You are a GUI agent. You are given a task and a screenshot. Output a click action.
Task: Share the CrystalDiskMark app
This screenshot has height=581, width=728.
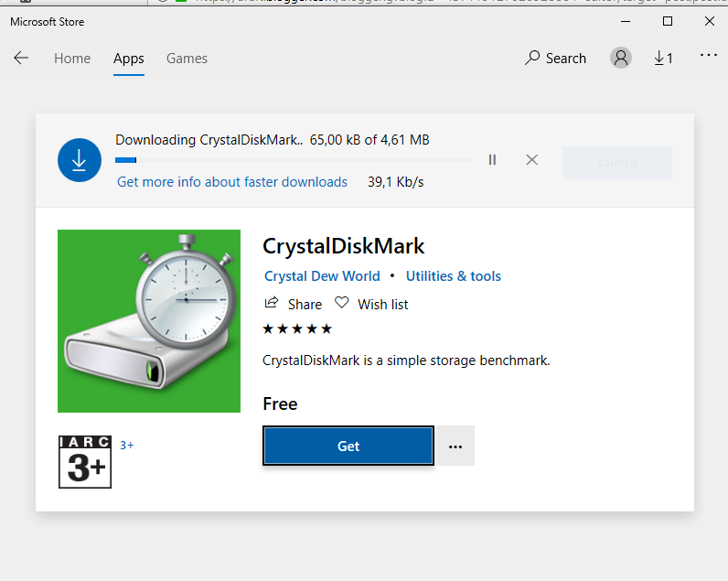(293, 304)
